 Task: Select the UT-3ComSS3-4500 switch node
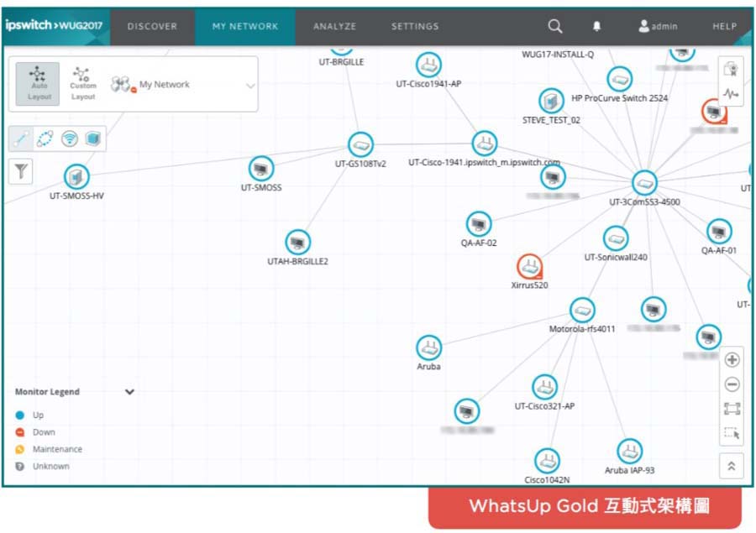tap(644, 183)
